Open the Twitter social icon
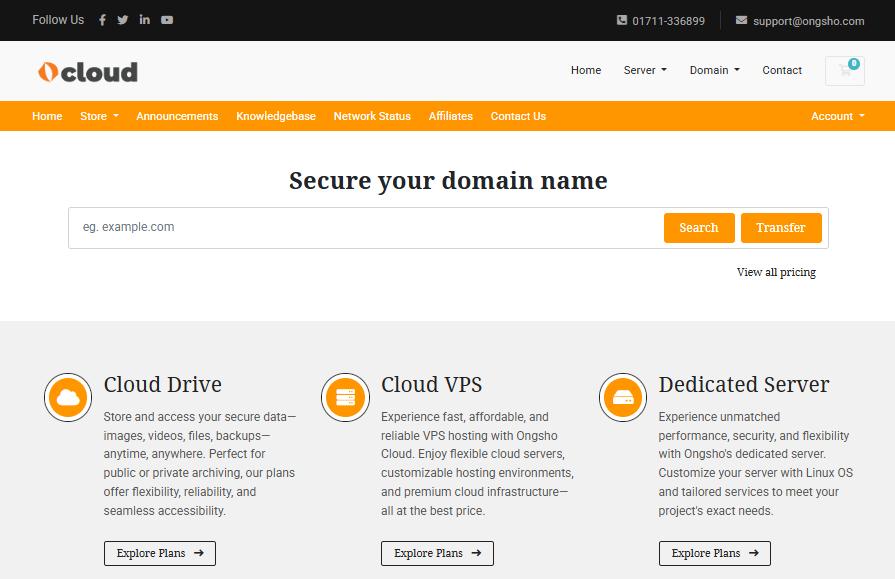Image resolution: width=895 pixels, height=579 pixels. click(x=123, y=20)
